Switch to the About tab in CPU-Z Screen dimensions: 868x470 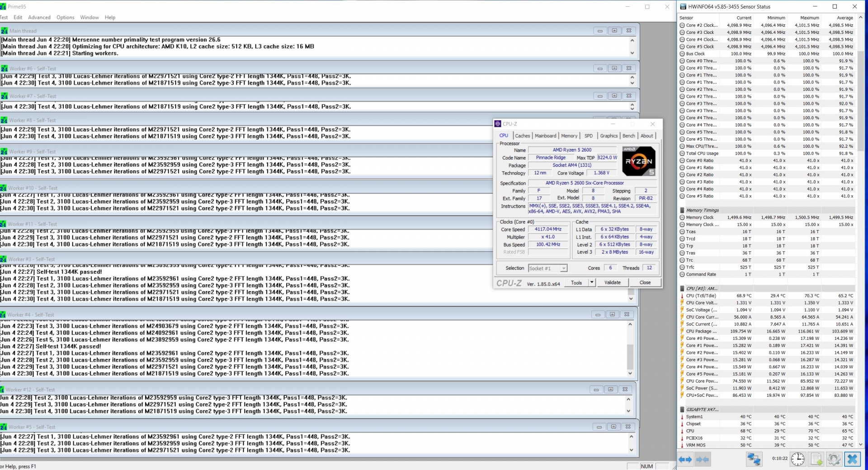click(x=646, y=136)
